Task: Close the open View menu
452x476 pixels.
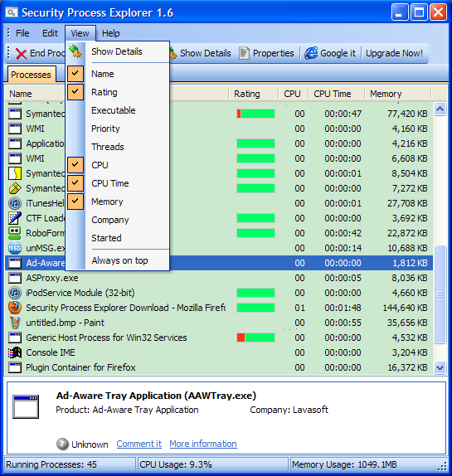Action: 80,33
